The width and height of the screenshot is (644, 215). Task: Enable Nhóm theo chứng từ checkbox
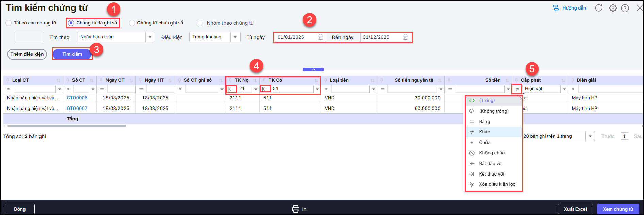click(200, 23)
